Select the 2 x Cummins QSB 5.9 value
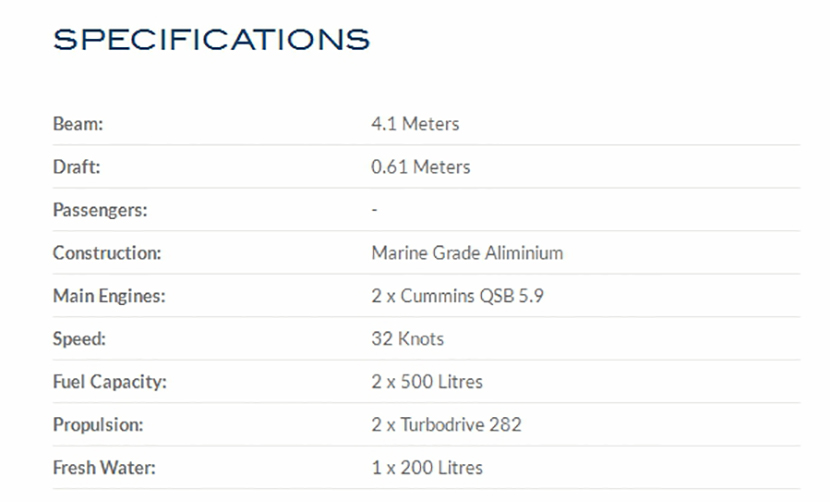The width and height of the screenshot is (830, 502). [x=457, y=296]
